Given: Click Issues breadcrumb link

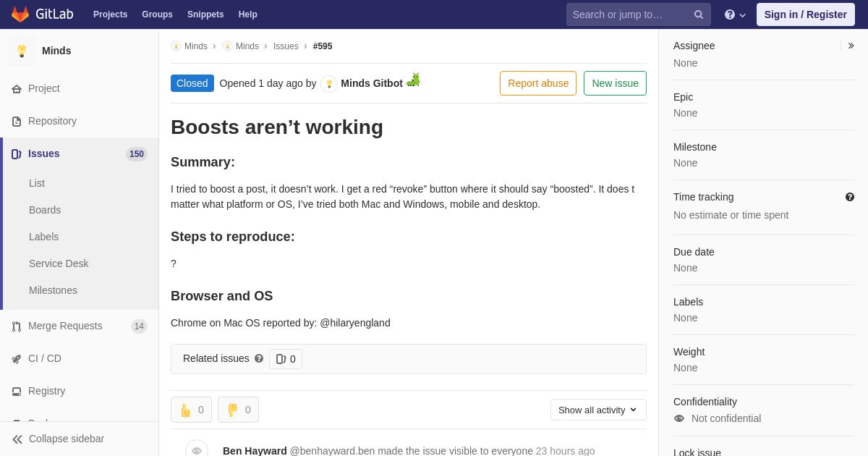Looking at the screenshot, I should coord(286,46).
